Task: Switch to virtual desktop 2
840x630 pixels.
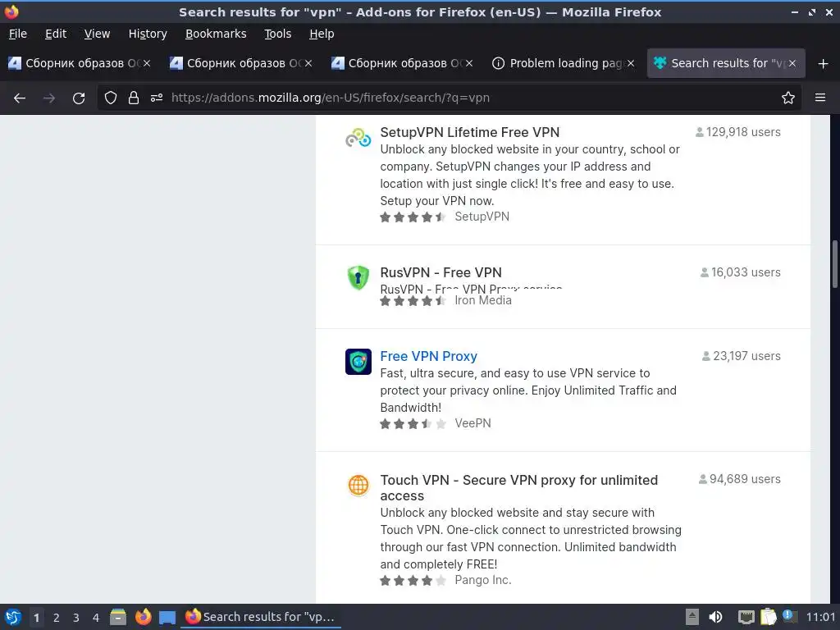Action: pos(57,618)
